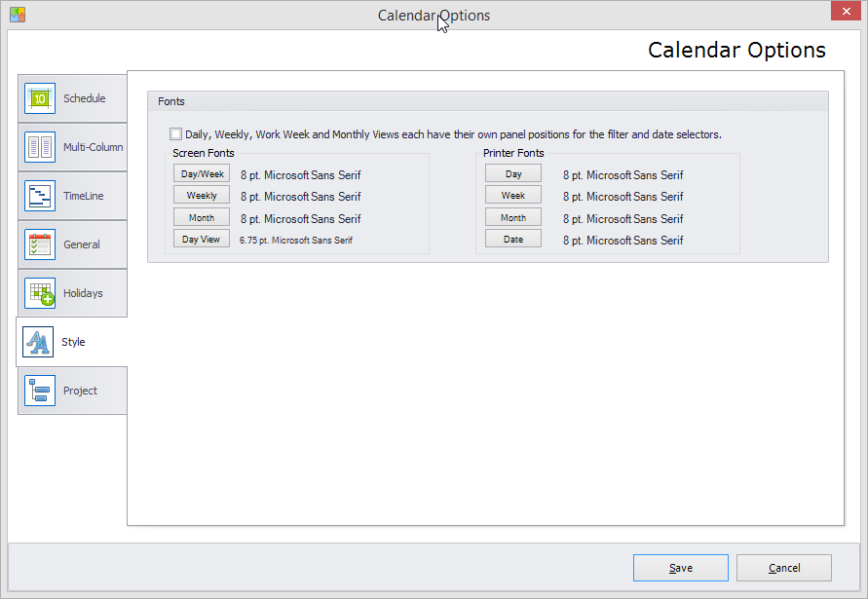868x599 pixels.
Task: Select the Multi-Column layout icon
Action: point(40,147)
